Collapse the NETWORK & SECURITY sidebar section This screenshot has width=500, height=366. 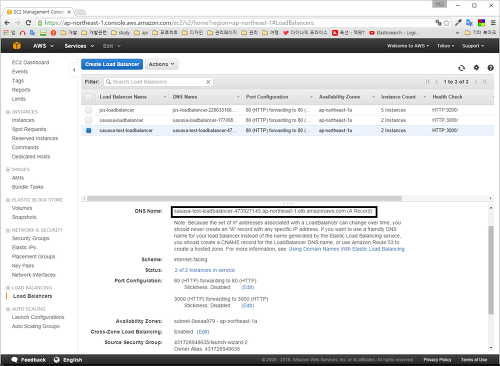coord(8,230)
